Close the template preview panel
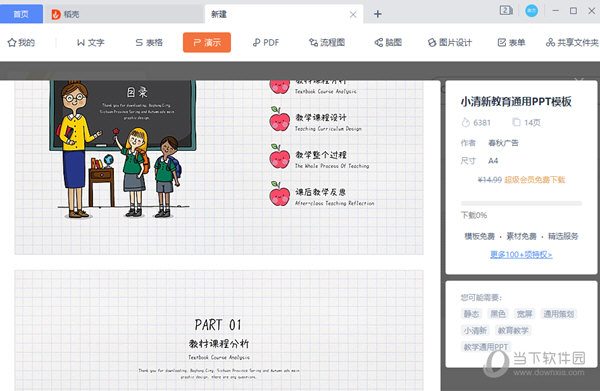The height and width of the screenshot is (391, 600). [x=580, y=80]
